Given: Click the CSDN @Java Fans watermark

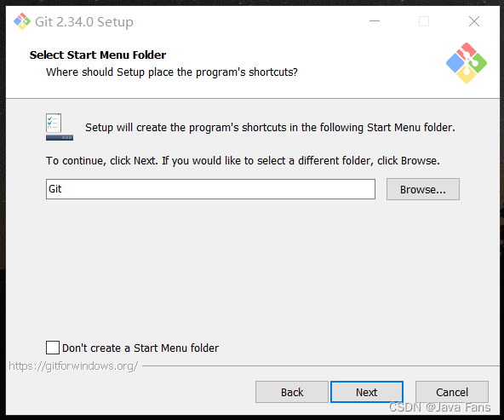Looking at the screenshot, I should pyautogui.click(x=439, y=407).
